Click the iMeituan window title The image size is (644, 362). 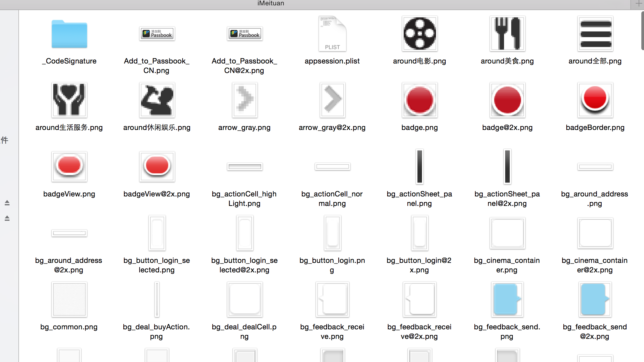(270, 3)
